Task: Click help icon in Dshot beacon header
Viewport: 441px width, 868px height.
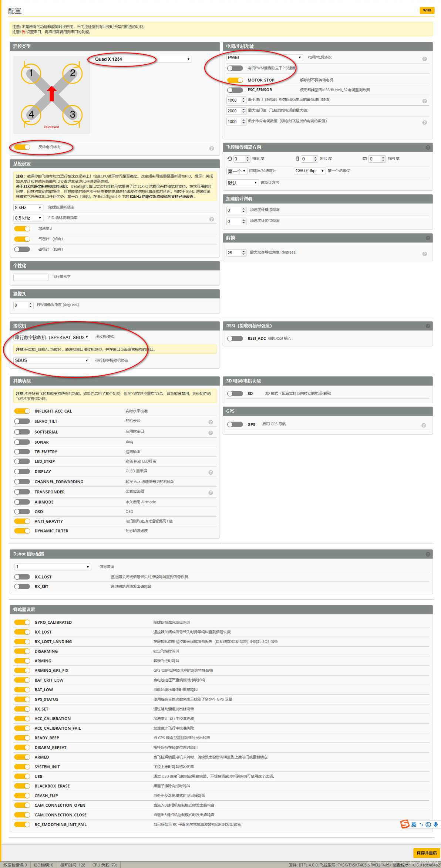Action: [x=428, y=554]
